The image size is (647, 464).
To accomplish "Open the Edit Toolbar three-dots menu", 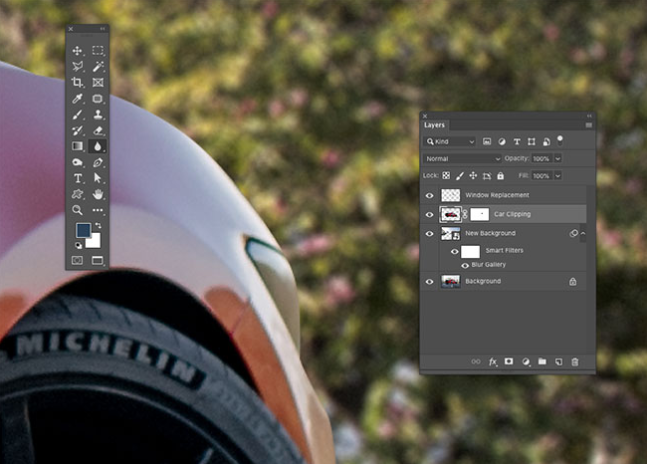I will click(x=98, y=210).
